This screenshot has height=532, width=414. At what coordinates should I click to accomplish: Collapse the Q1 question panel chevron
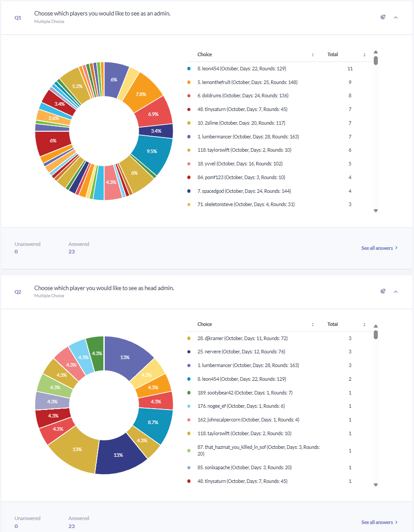coord(395,18)
